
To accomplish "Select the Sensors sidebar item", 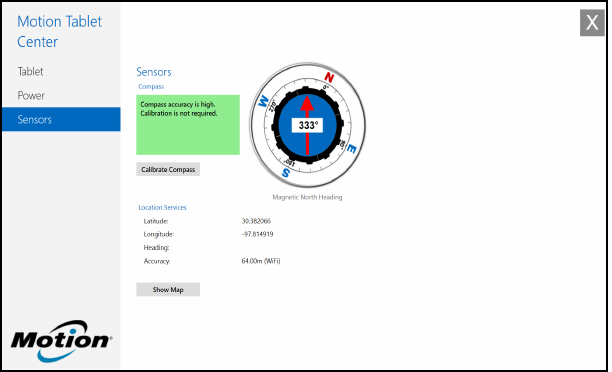I will click(x=61, y=119).
